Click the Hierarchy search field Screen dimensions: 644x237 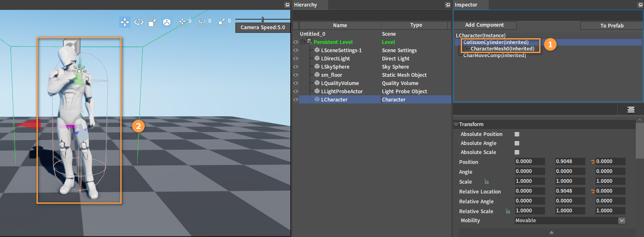372,16
